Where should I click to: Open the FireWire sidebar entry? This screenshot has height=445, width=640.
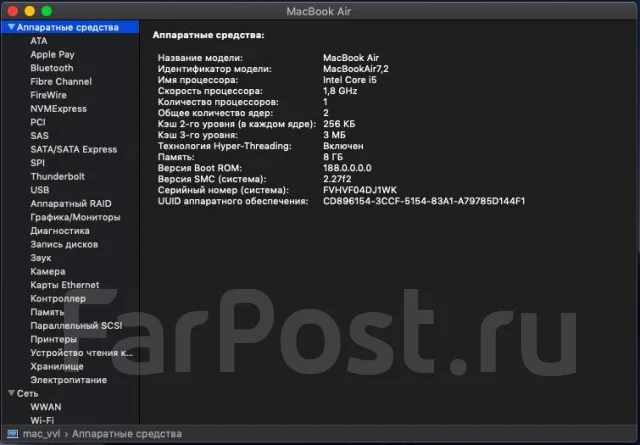(48, 95)
